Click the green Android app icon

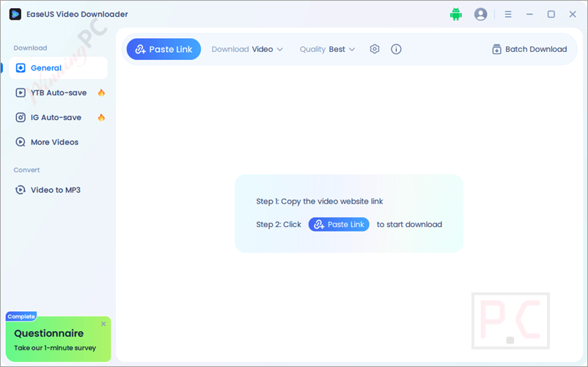[x=455, y=14]
